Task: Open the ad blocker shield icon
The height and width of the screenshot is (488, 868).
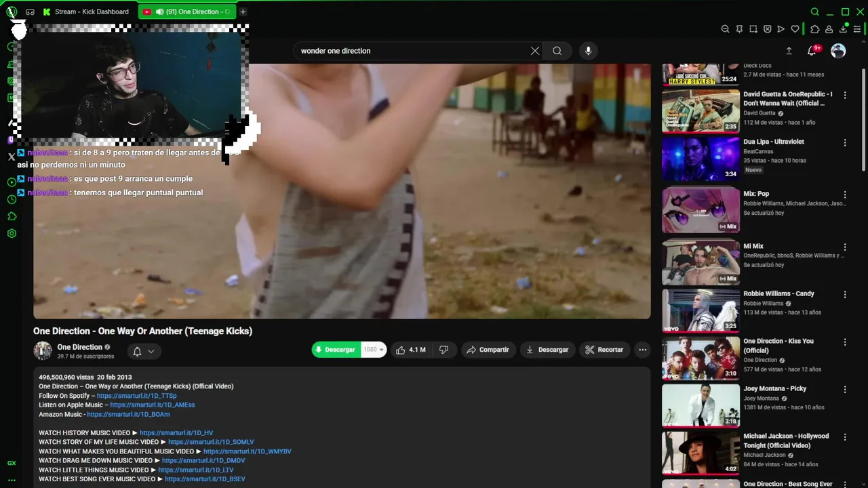Action: [767, 29]
